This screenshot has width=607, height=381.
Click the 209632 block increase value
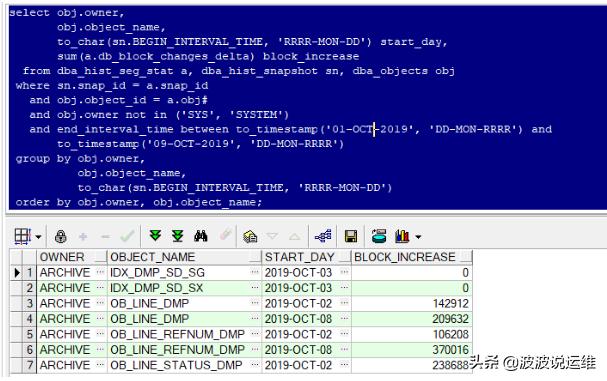click(x=451, y=319)
